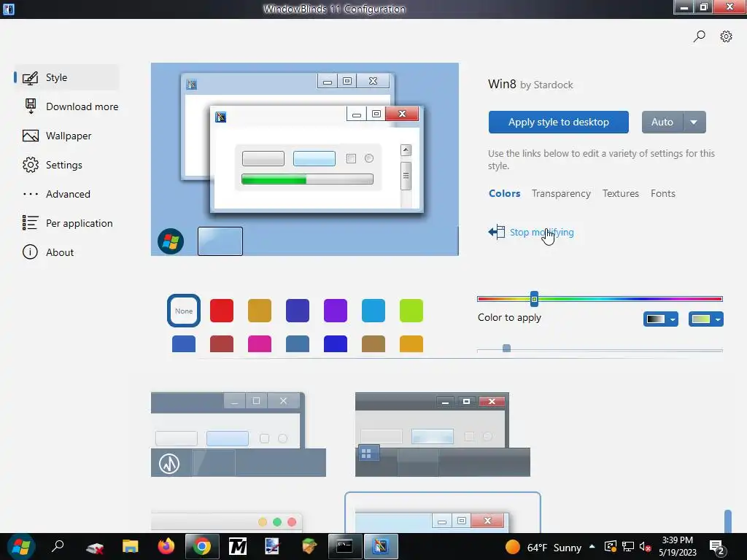Open the search magnifier in WindowBlinds
Viewport: 747px width, 560px height.
(699, 36)
